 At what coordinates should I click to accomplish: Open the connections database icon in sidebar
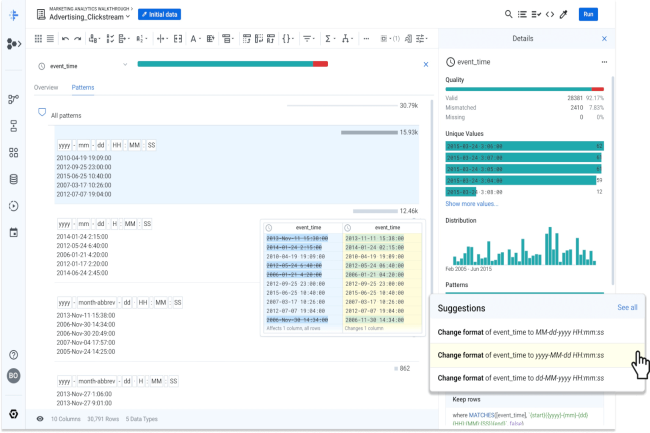[14, 179]
